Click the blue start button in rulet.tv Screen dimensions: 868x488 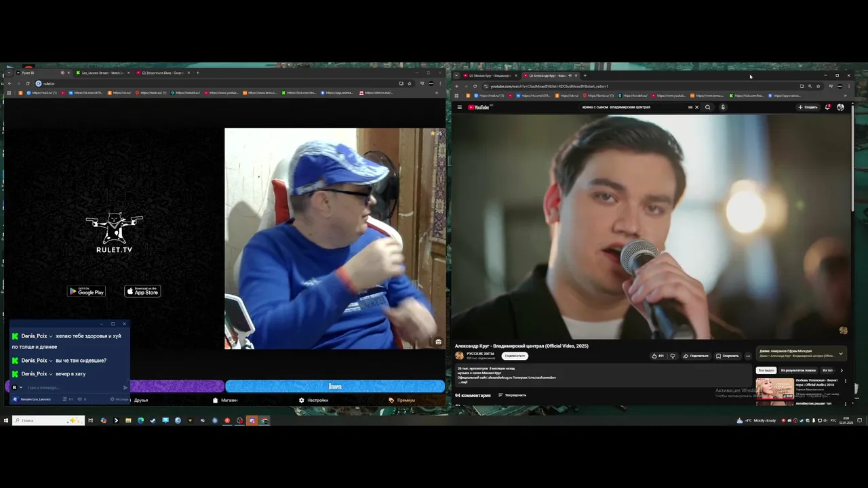click(335, 386)
